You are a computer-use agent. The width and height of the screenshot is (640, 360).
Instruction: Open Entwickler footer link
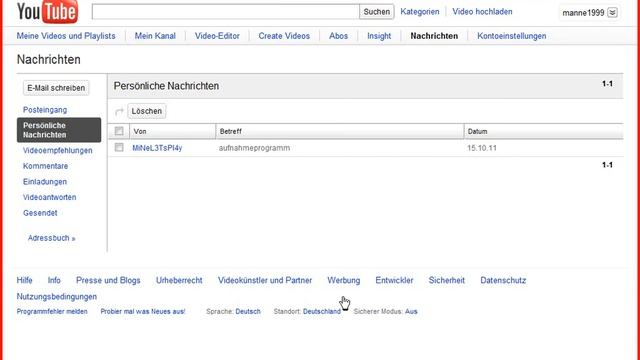[x=394, y=280]
